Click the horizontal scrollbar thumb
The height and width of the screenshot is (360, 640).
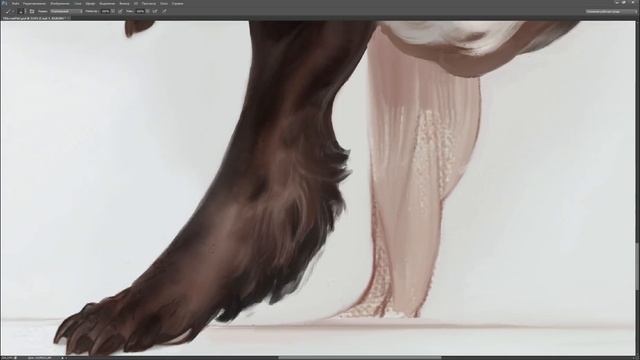coord(359,358)
